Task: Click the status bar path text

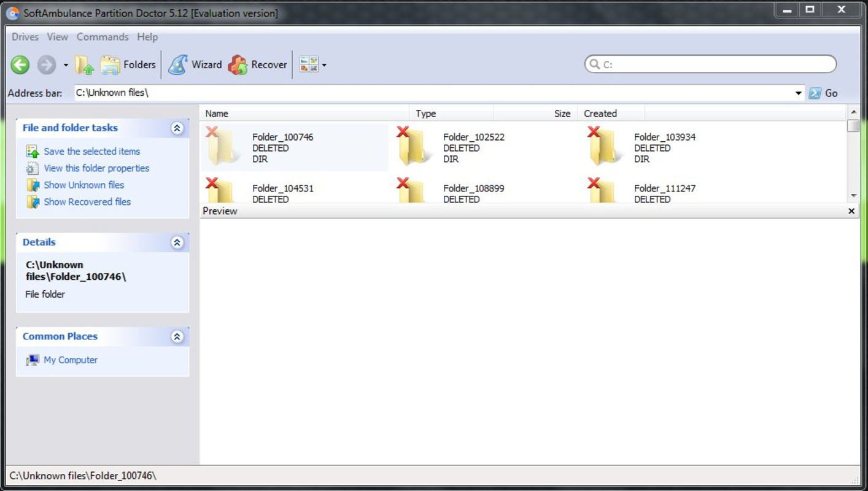Action: 83,476
